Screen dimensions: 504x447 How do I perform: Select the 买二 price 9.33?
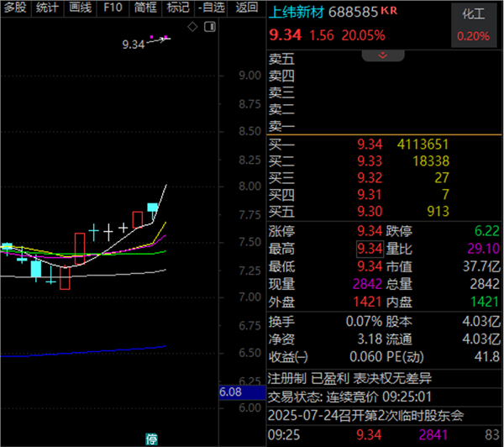370,161
